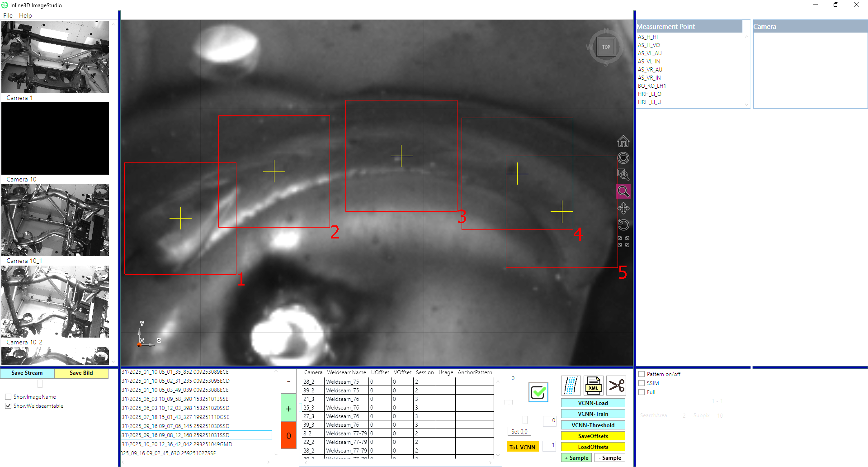Image resolution: width=868 pixels, height=467 pixels.
Task: Click the orange zero button
Action: pyautogui.click(x=288, y=436)
